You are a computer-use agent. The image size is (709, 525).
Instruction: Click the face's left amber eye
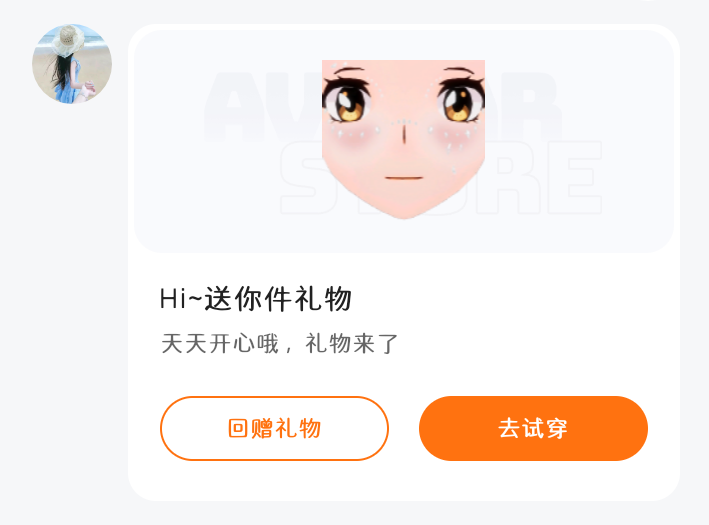[x=347, y=104]
